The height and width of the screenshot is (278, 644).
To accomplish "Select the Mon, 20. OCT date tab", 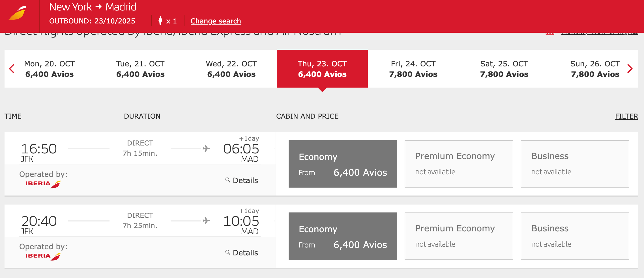I will (x=50, y=69).
